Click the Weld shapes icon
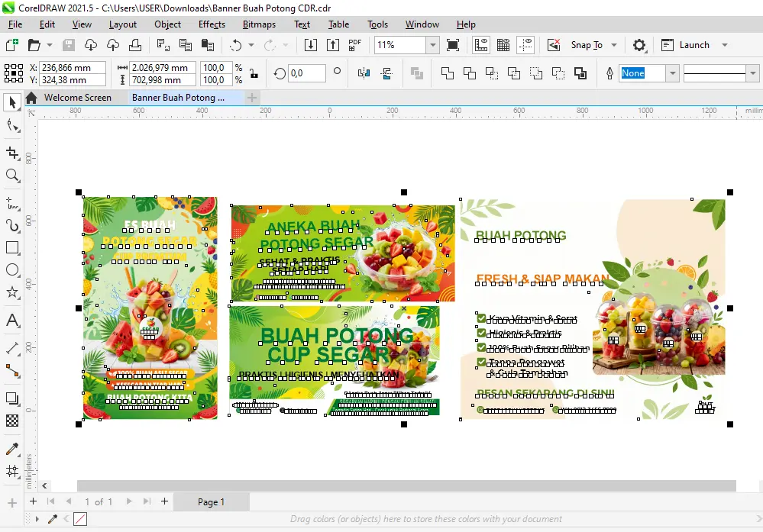The image size is (763, 532). tap(448, 73)
